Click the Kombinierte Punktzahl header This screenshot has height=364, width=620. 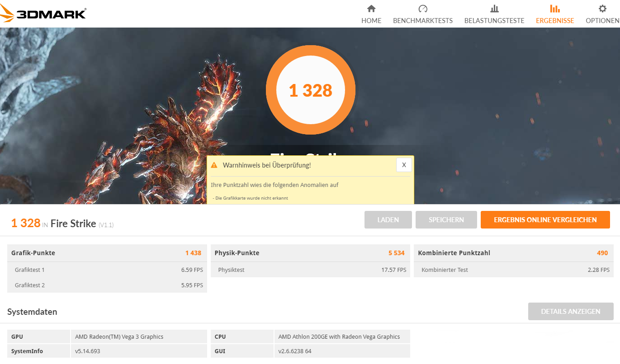(514, 253)
